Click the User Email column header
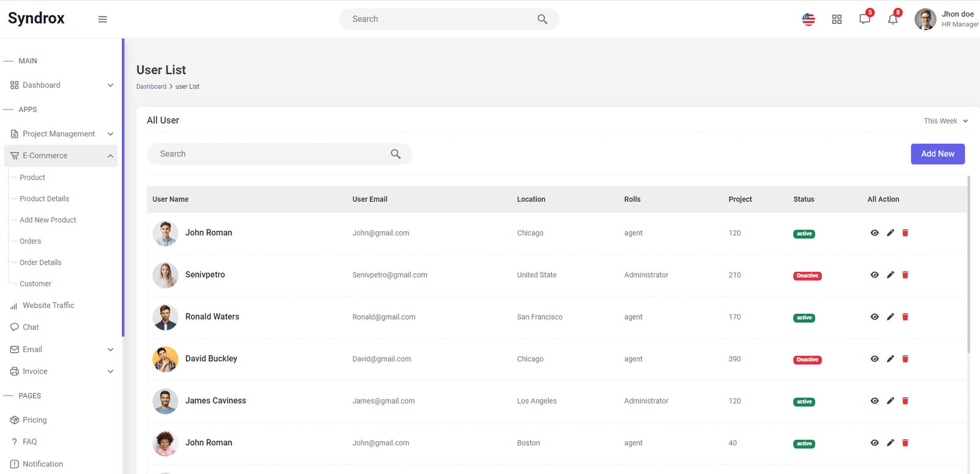This screenshot has width=980, height=474. [x=370, y=200]
